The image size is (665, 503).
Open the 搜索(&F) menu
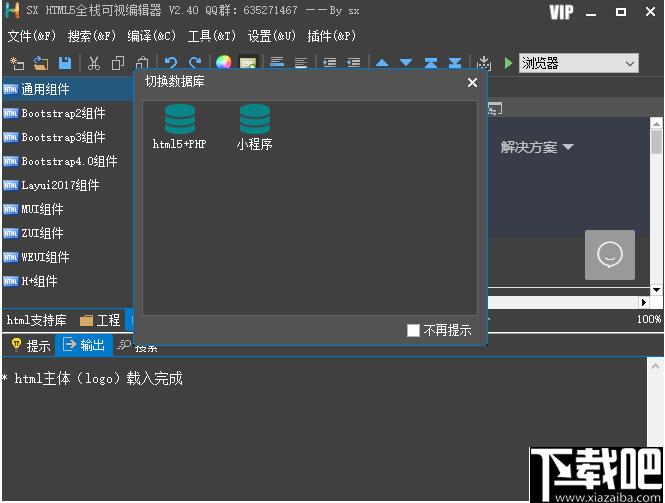[92, 36]
